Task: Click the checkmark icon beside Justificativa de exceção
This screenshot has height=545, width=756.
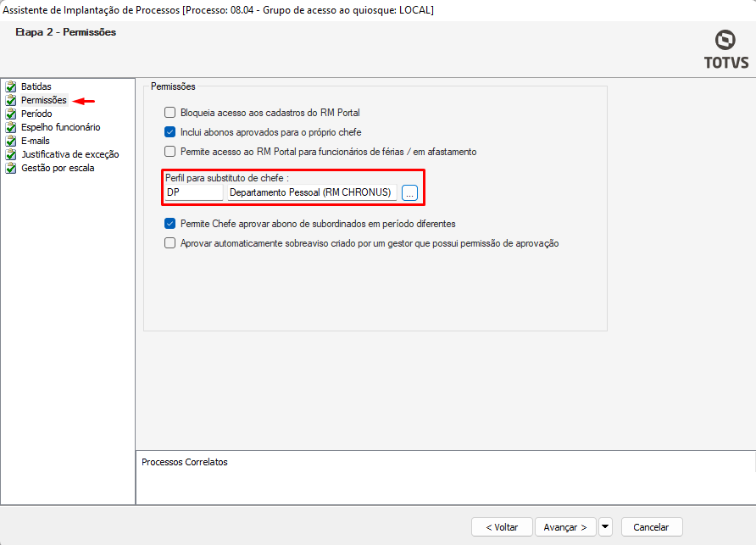Action: (x=11, y=154)
